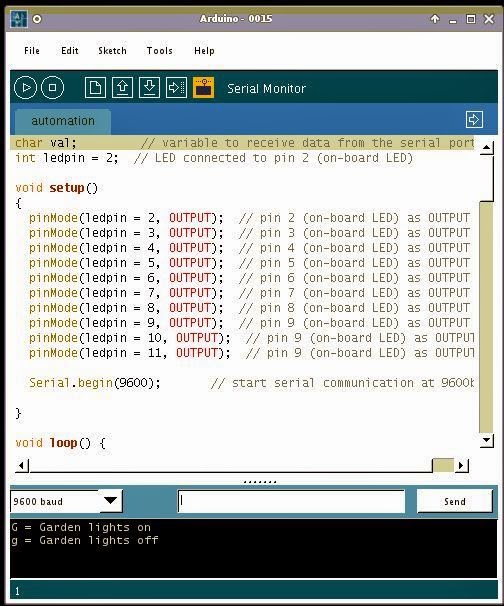Screen dimensions: 504x606
Task: Click the Arduino window app icon
Action: coord(19,19)
